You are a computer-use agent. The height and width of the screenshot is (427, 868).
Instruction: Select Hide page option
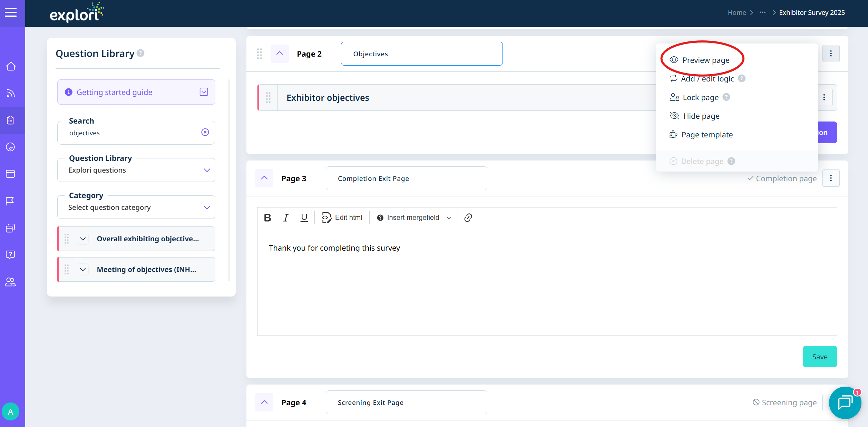[x=701, y=116]
